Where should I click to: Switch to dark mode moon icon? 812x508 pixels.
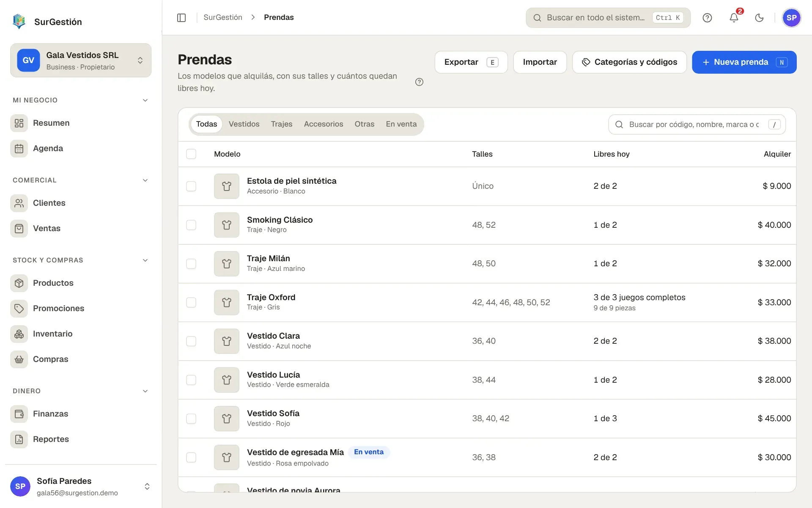(x=760, y=17)
